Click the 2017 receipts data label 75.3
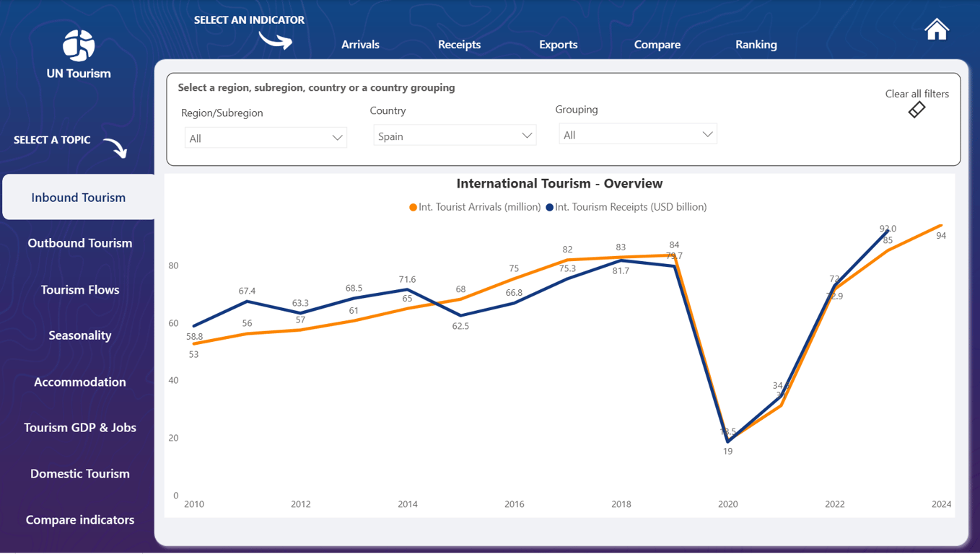 [567, 268]
